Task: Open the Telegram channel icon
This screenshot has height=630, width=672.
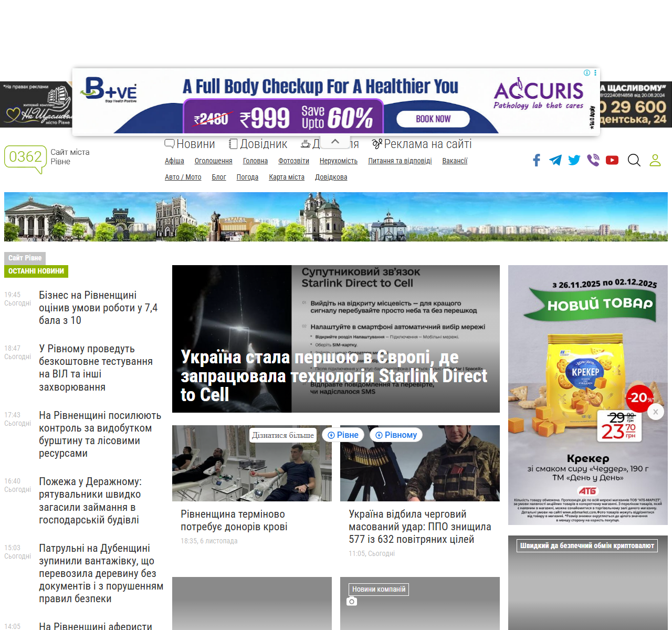Action: [555, 160]
